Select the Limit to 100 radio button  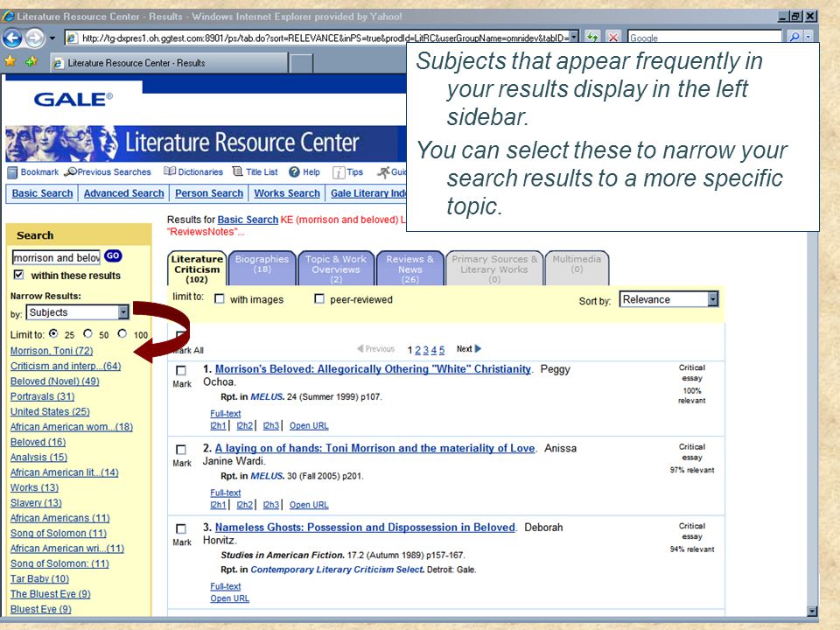point(122,333)
